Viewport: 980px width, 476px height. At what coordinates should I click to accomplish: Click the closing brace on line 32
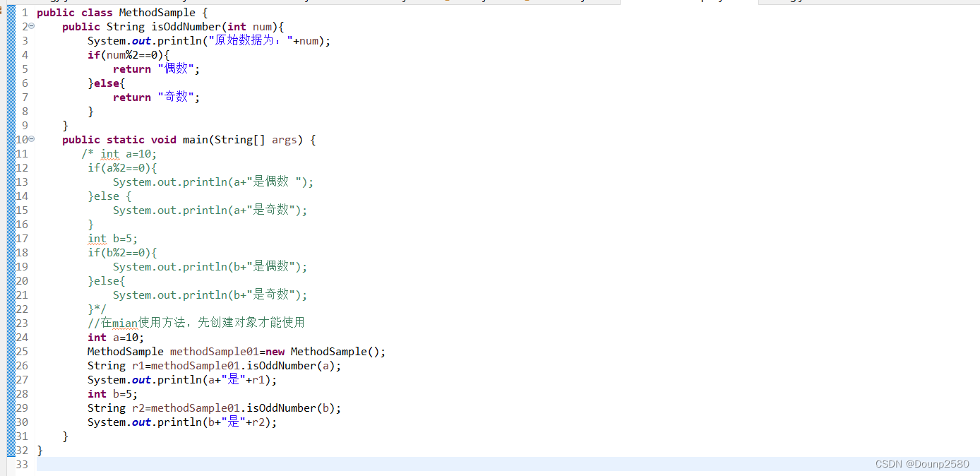tap(40, 450)
